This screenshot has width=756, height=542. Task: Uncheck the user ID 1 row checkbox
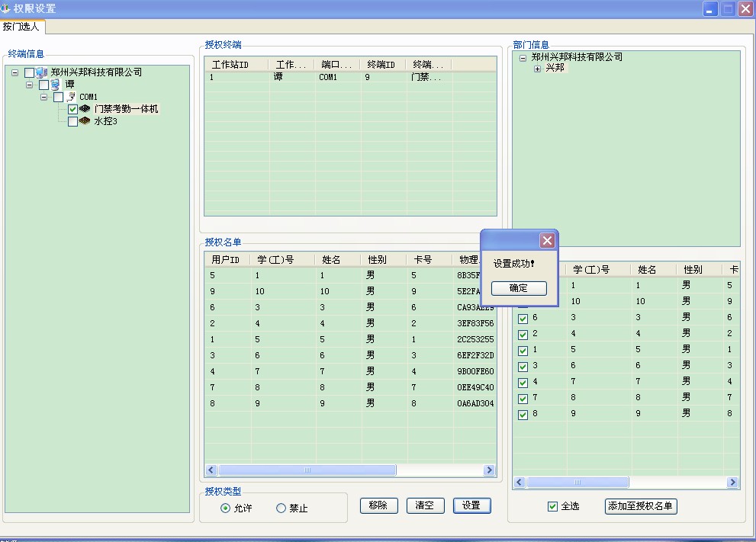523,350
